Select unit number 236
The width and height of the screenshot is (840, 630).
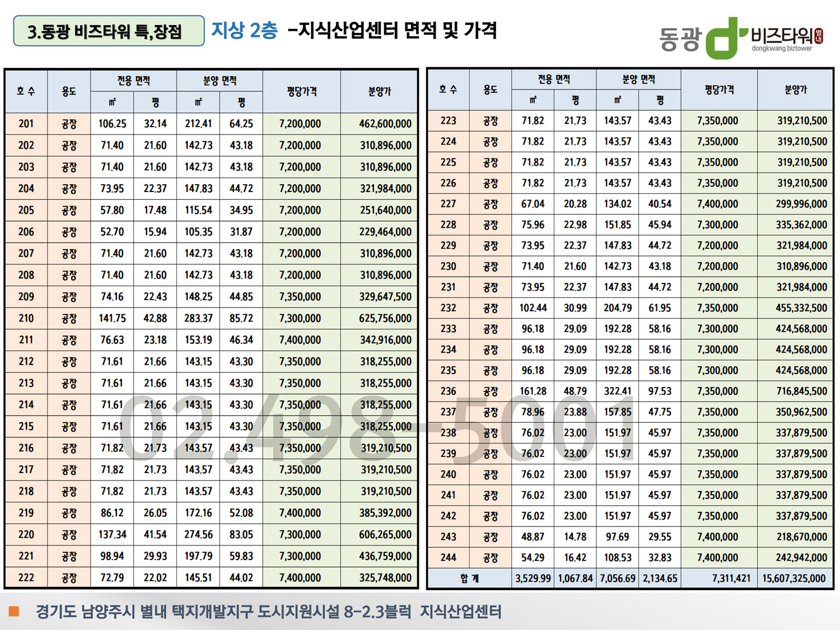pyautogui.click(x=448, y=391)
